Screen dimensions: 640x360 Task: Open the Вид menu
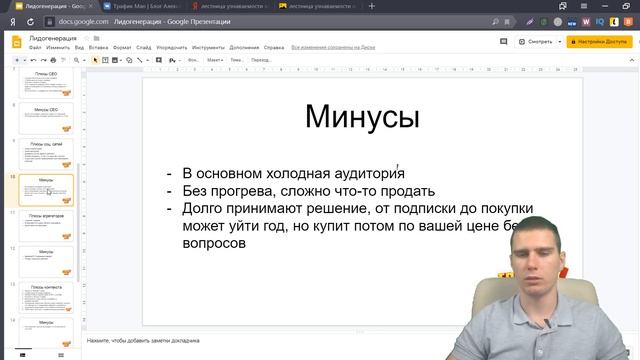pos(79,48)
